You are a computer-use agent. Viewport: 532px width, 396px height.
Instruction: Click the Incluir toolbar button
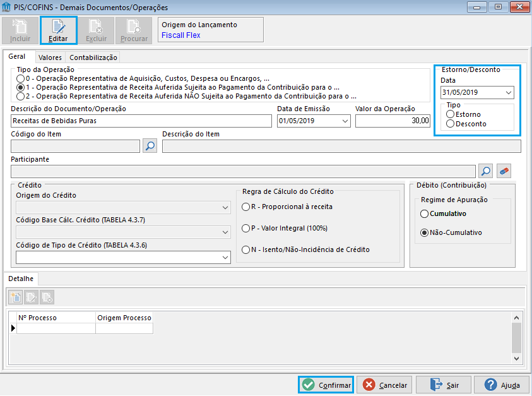click(20, 30)
